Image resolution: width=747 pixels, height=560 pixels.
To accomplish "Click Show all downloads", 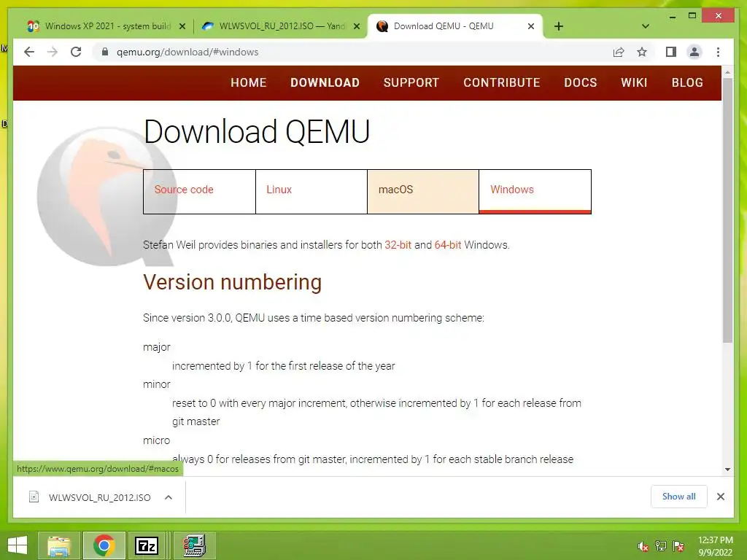I will 679,497.
